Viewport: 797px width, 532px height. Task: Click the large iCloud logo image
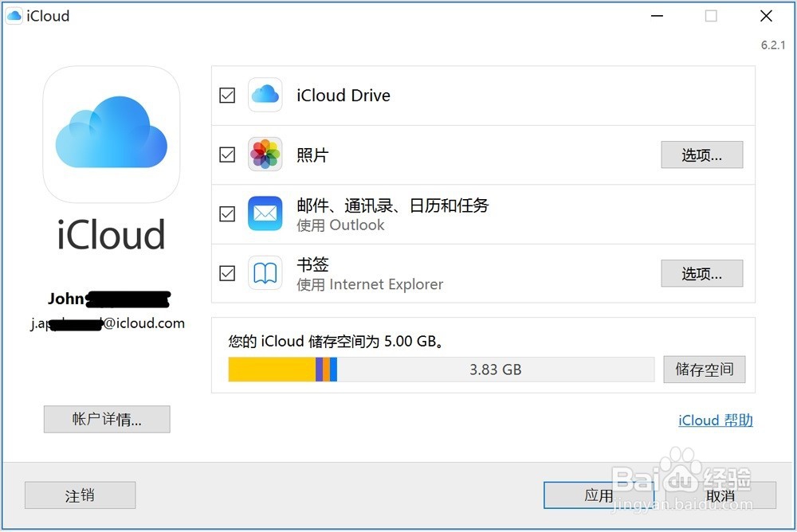112,134
